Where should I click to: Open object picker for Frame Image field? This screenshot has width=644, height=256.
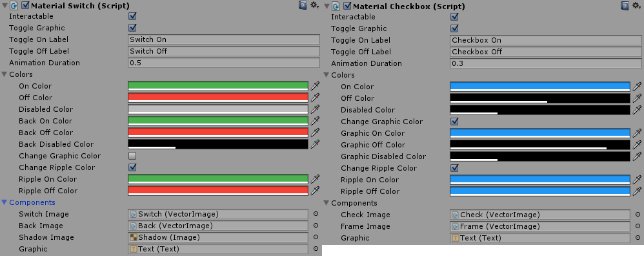click(x=638, y=226)
